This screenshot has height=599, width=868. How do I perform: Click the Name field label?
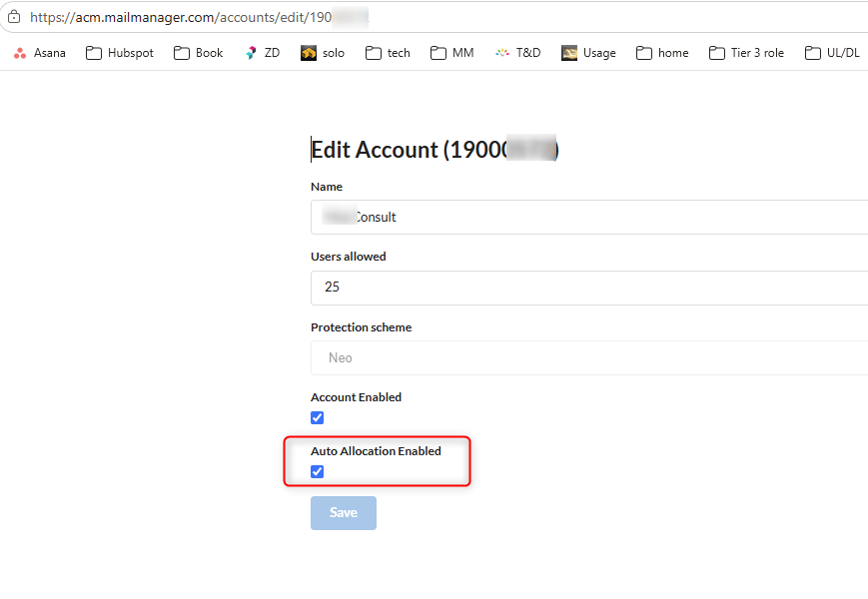click(327, 187)
